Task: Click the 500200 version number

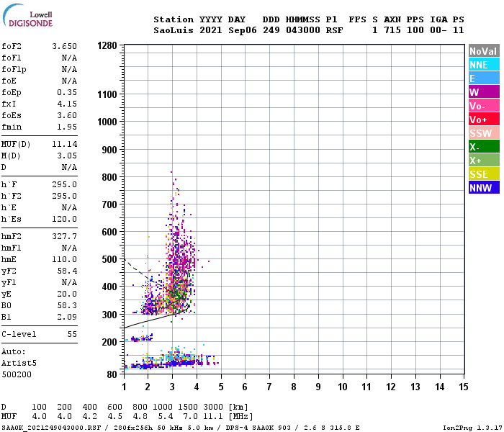Action: 17,374
